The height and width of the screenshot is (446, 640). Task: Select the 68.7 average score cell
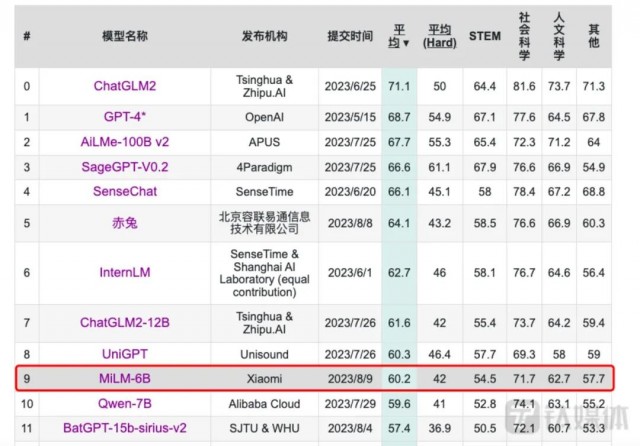click(399, 117)
